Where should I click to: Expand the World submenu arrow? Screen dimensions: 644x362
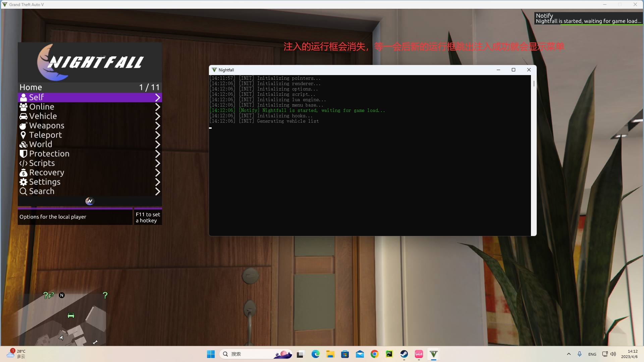tap(157, 144)
